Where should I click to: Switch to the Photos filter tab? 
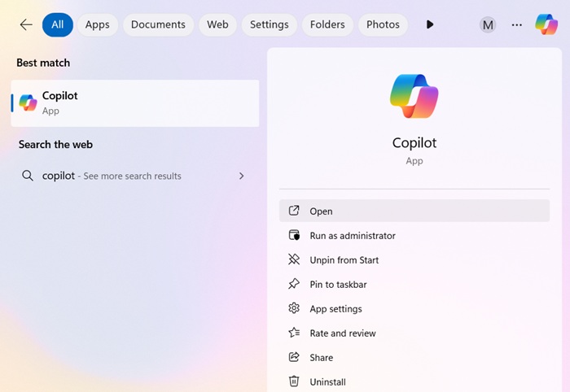coord(383,24)
